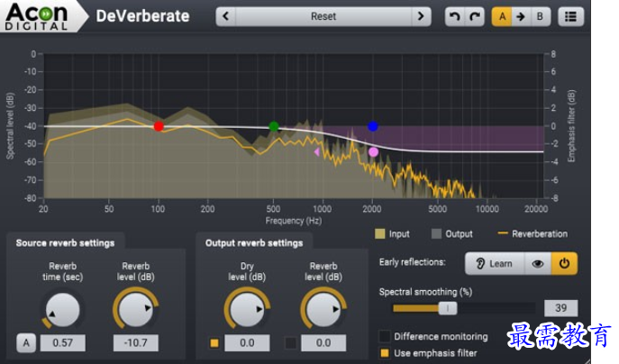Image resolution: width=619 pixels, height=364 pixels.
Task: Click the Emphasis filter (dB) axis label
Action: coord(571,126)
